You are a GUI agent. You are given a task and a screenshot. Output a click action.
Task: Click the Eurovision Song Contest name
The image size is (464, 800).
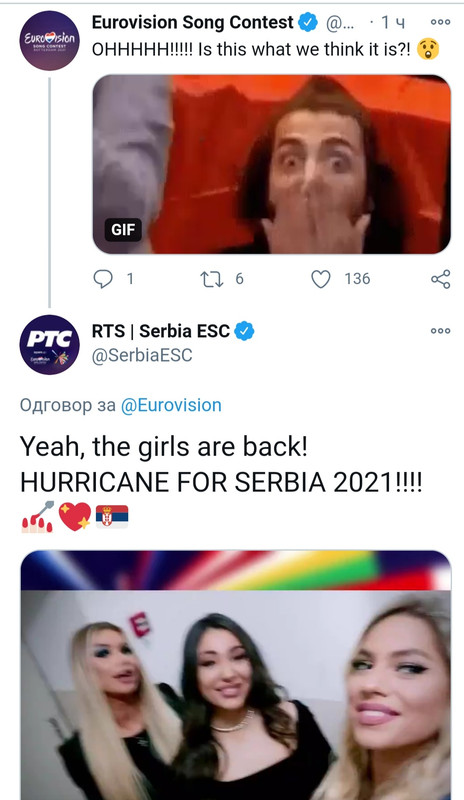[x=193, y=22]
